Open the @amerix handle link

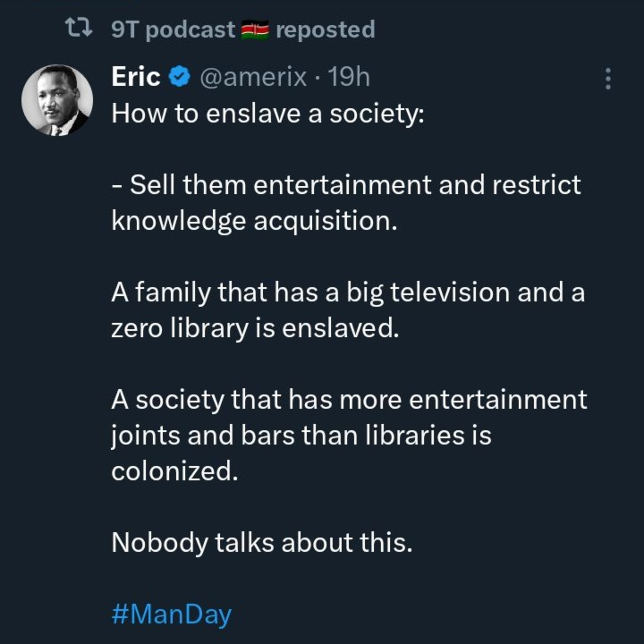[x=253, y=77]
